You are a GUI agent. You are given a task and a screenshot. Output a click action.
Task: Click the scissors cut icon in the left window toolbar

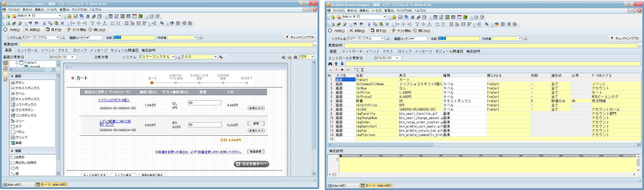(x=44, y=23)
